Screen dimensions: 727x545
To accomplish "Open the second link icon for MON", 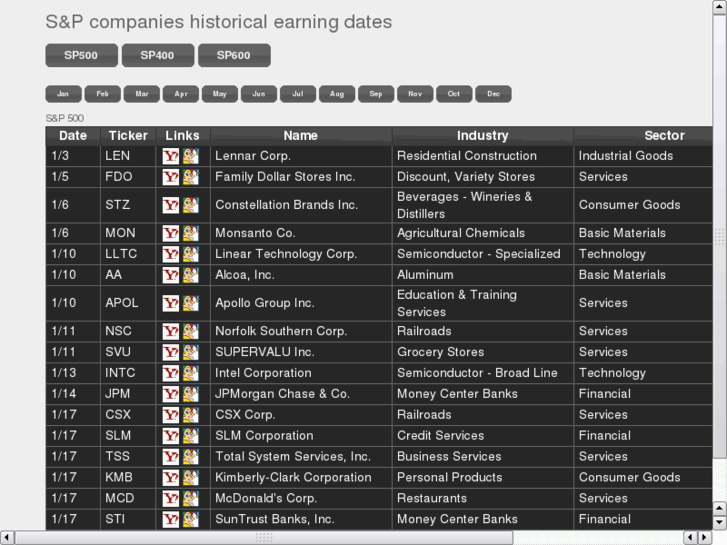I will [191, 233].
